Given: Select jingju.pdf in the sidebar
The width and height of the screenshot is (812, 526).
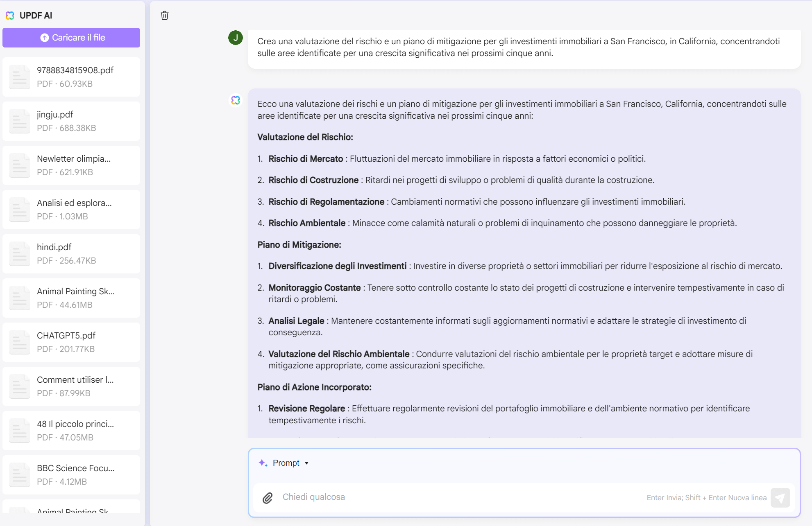Looking at the screenshot, I should click(71, 121).
